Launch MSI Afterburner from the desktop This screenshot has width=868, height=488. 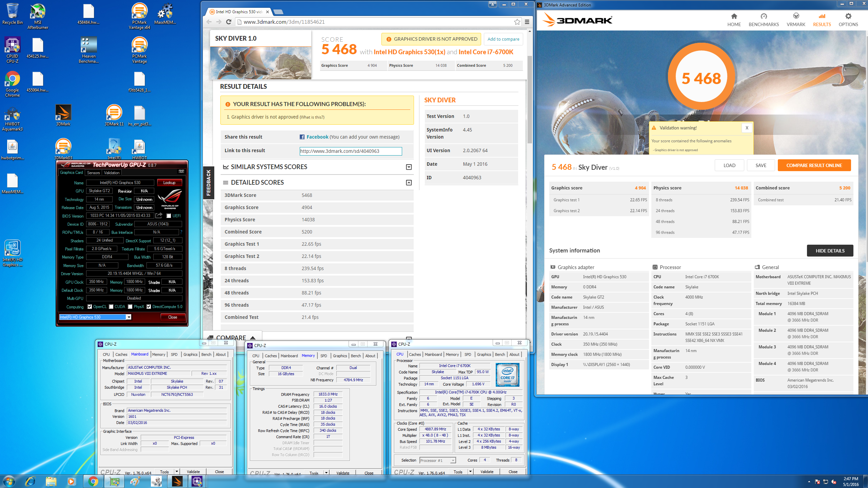pos(38,16)
